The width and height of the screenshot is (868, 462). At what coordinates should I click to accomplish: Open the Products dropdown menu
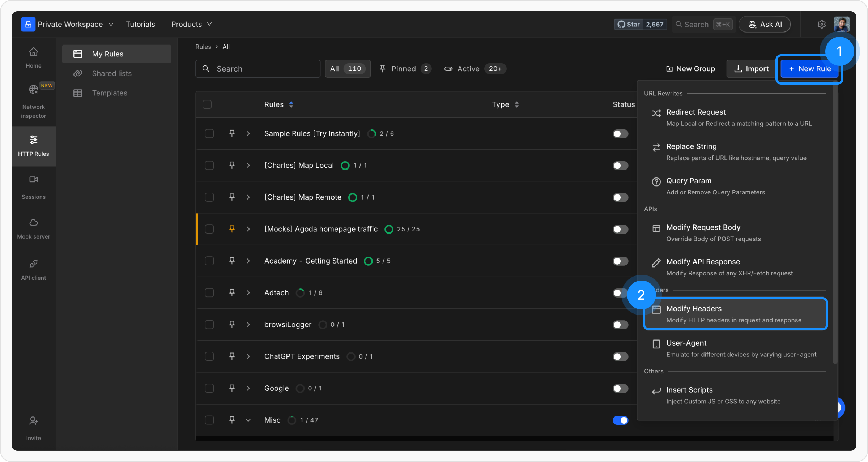point(191,24)
